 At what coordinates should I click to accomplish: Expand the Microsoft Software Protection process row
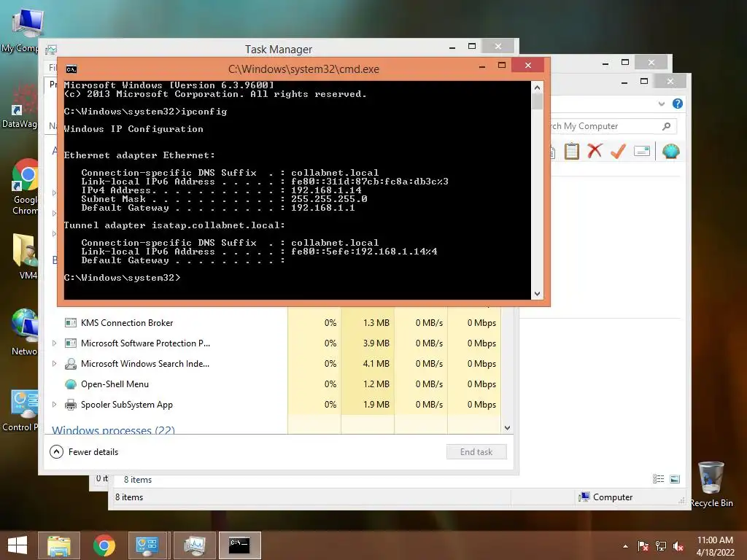pos(54,343)
